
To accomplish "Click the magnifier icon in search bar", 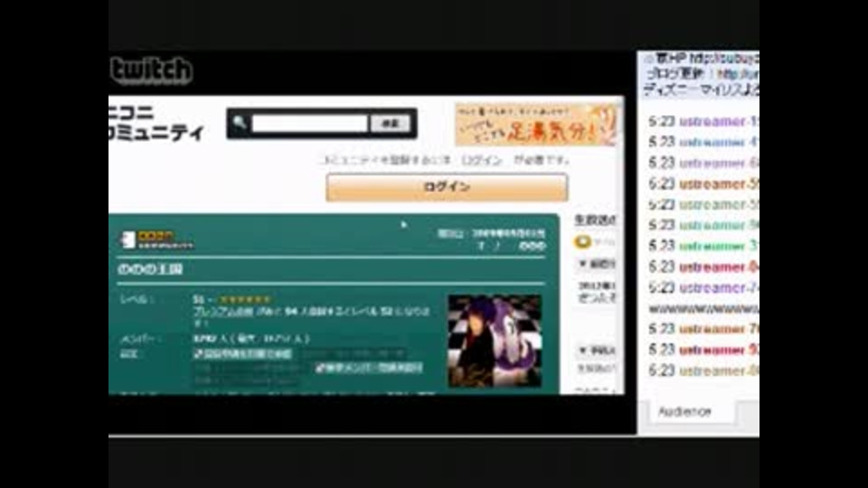I will click(239, 123).
